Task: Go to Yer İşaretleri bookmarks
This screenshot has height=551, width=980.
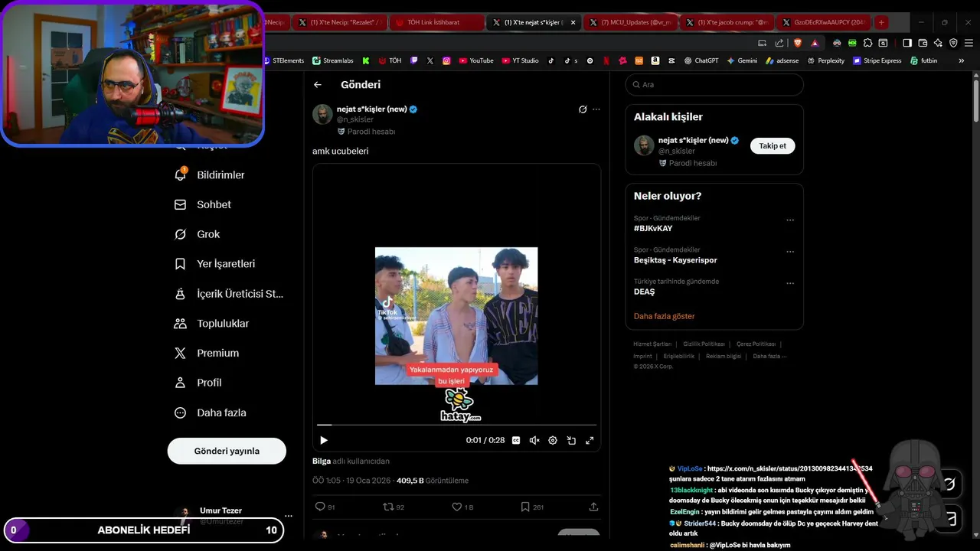Action: [x=215, y=264]
